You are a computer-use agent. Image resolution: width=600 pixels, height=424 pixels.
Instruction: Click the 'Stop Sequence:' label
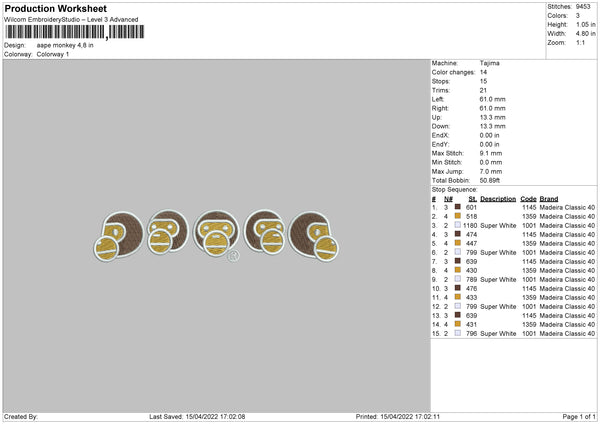(x=455, y=190)
